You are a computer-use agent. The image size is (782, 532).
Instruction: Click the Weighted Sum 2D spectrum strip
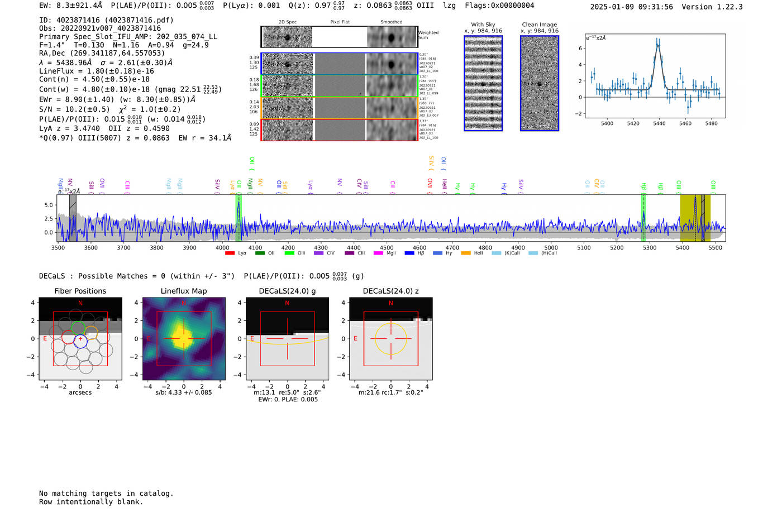point(339,37)
